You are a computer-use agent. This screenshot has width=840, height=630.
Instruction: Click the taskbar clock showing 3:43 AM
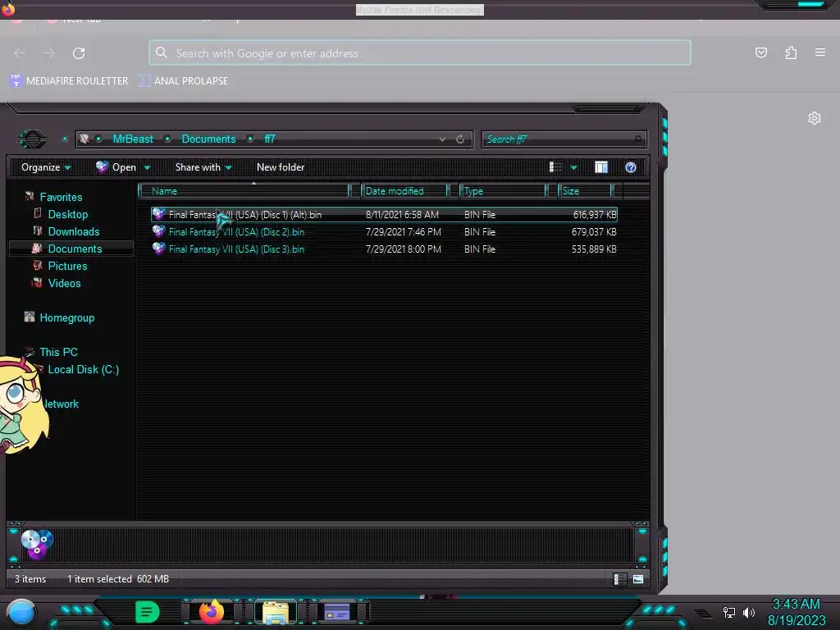point(796,612)
